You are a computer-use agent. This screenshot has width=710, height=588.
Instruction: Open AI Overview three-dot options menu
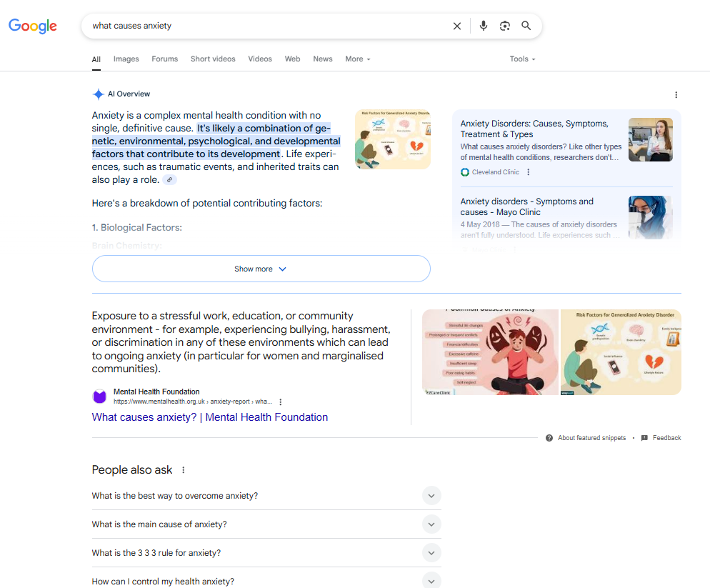pyautogui.click(x=676, y=95)
